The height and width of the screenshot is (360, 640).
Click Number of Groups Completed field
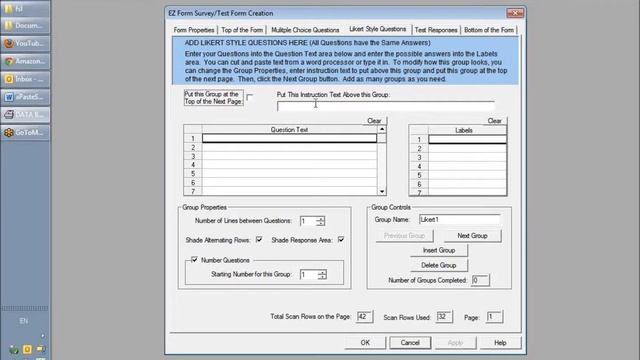pyautogui.click(x=480, y=280)
